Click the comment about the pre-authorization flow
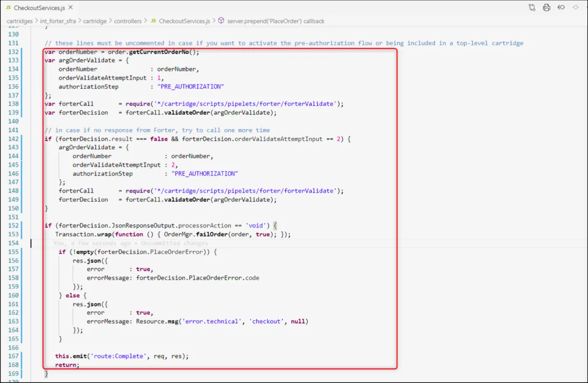The image size is (588, 383). 284,43
